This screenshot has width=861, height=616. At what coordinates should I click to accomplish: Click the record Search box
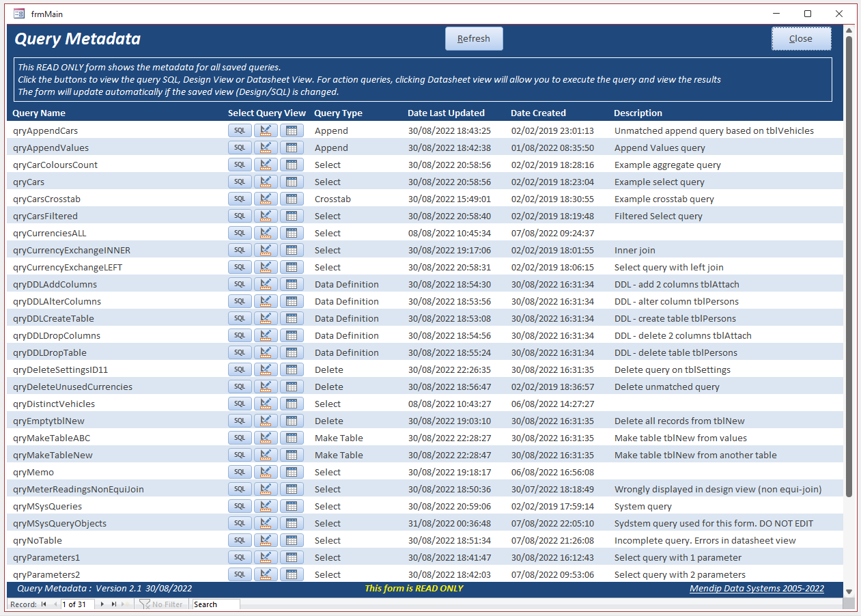(216, 604)
